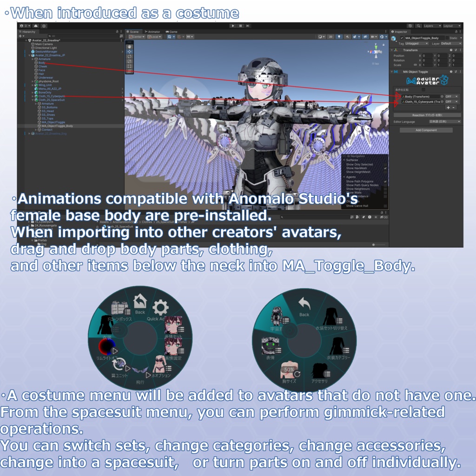This screenshot has height=476, width=476.
Task: Toggle the scene lighting bulb in Scene view
Action: point(339,36)
